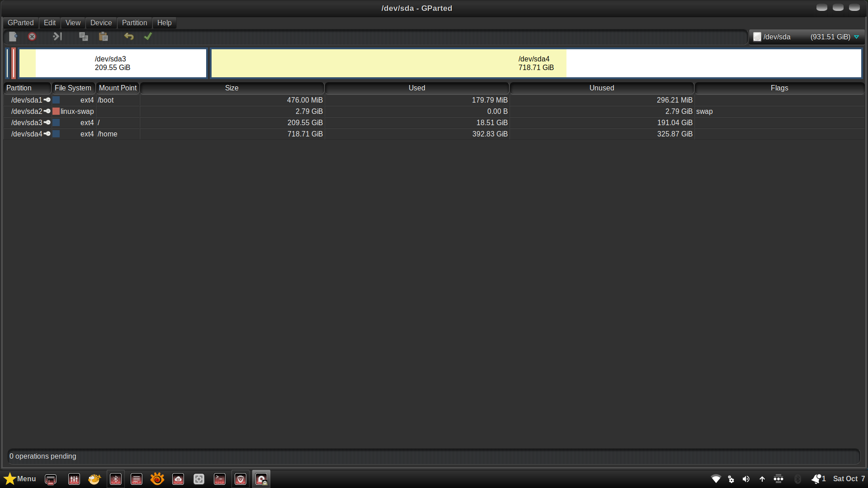Click the show desktop icon in taskbar
The height and width of the screenshot is (488, 868).
51,479
